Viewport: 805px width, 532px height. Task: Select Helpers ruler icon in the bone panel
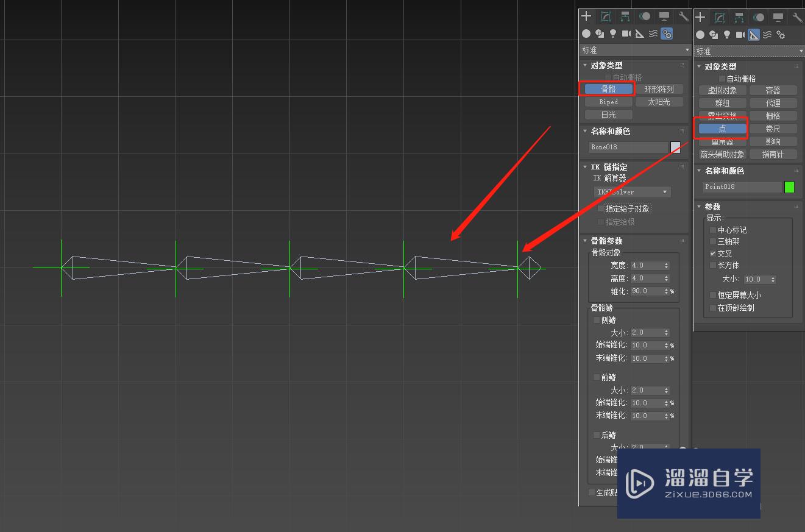coord(640,34)
